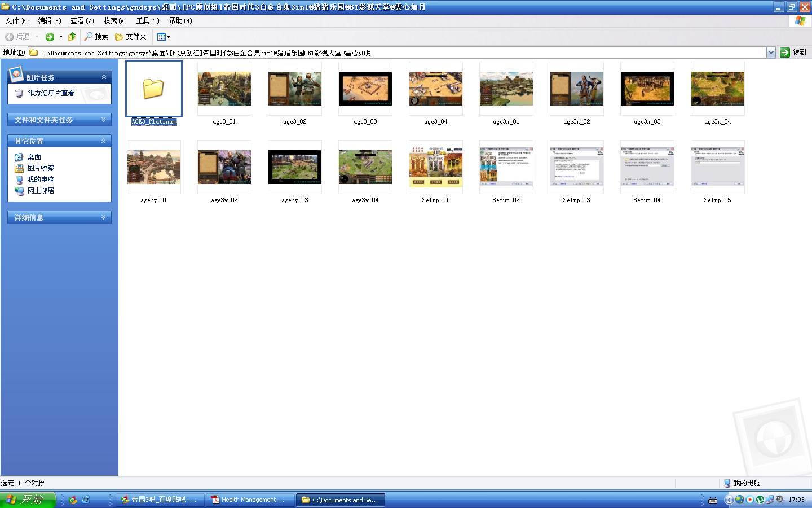The height and width of the screenshot is (508, 812).
Task: Select the age3x_03 thumbnail
Action: [x=647, y=89]
